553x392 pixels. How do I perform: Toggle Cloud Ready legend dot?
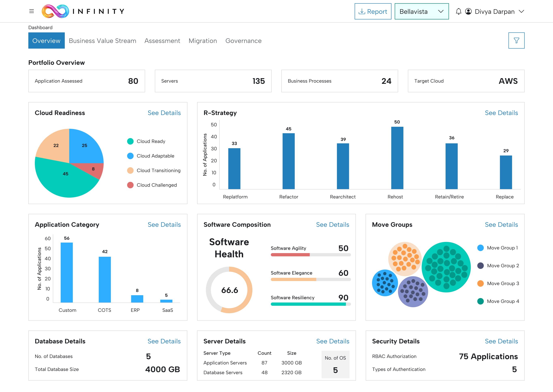pyautogui.click(x=130, y=141)
